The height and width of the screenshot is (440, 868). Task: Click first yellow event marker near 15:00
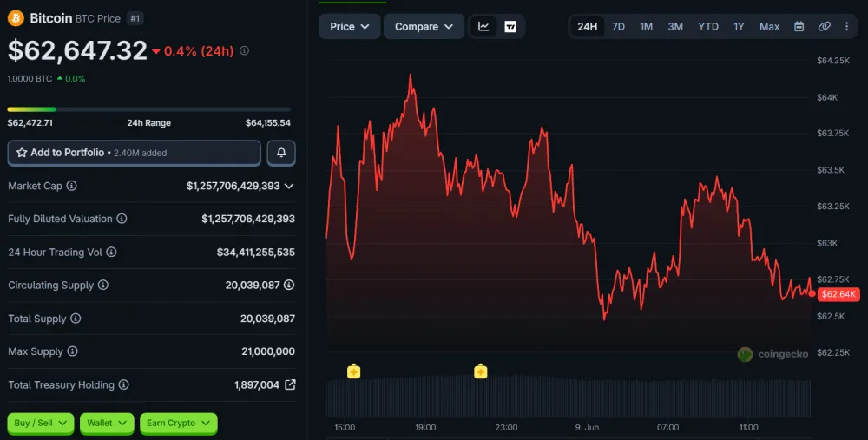(x=354, y=371)
